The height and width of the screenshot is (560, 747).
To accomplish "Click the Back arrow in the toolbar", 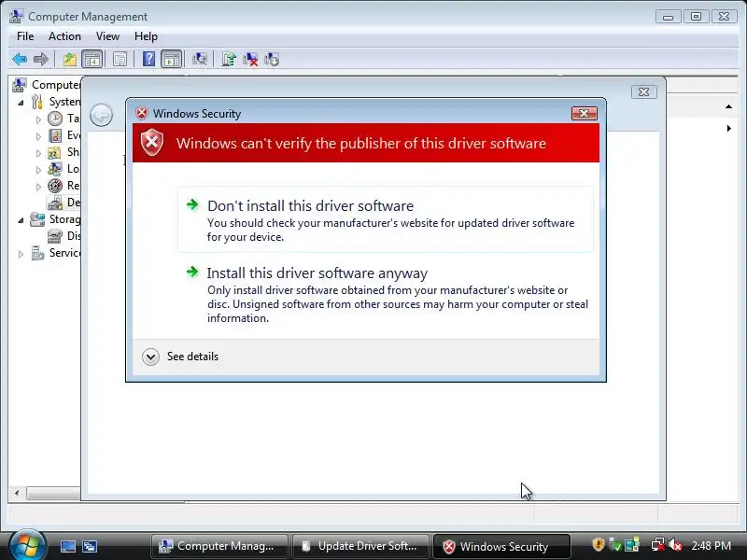I will click(20, 60).
